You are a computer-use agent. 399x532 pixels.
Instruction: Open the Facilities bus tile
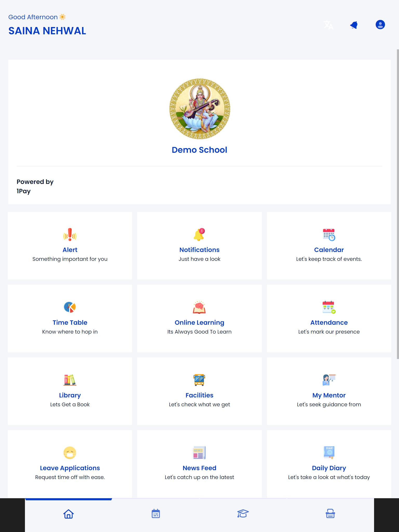[199, 391]
